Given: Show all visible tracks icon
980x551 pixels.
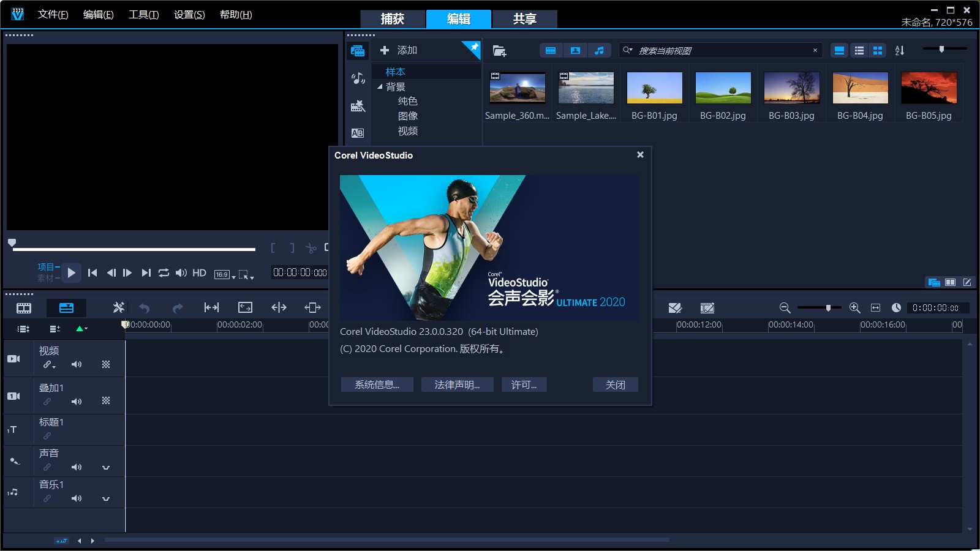Looking at the screenshot, I should pos(23,329).
